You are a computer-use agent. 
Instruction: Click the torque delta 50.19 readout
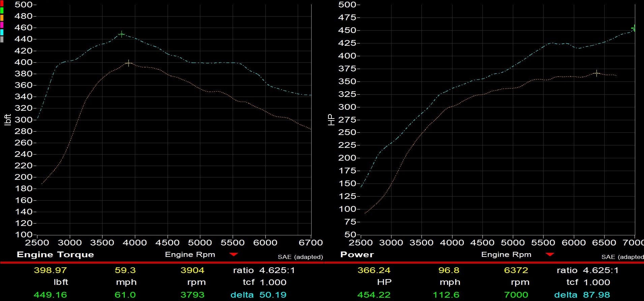point(273,295)
